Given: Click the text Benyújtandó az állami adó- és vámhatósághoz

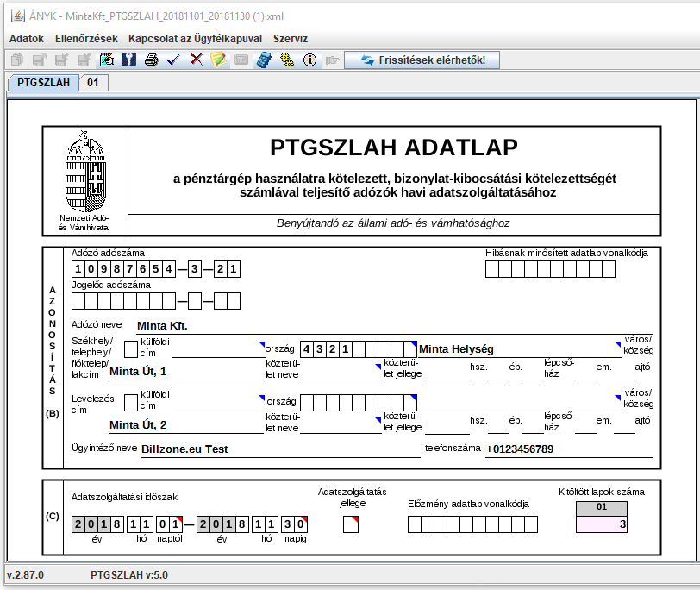Looking at the screenshot, I should [393, 223].
